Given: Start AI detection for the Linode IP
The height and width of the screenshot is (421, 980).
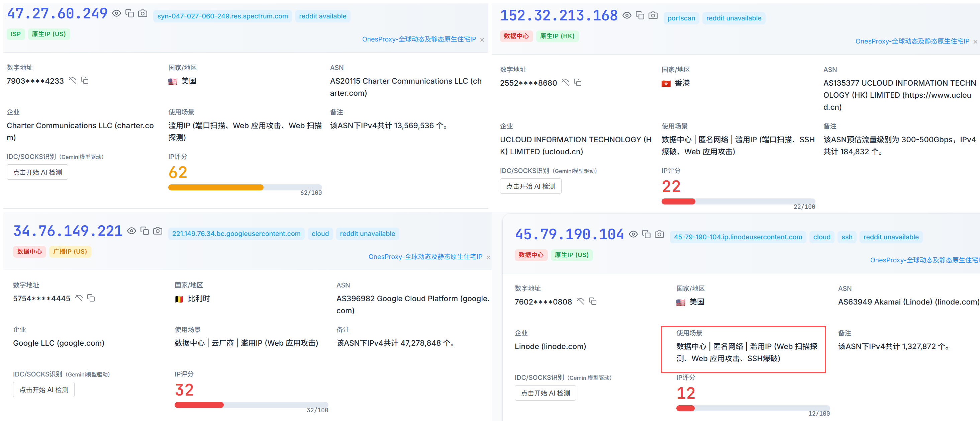Looking at the screenshot, I should point(545,393).
